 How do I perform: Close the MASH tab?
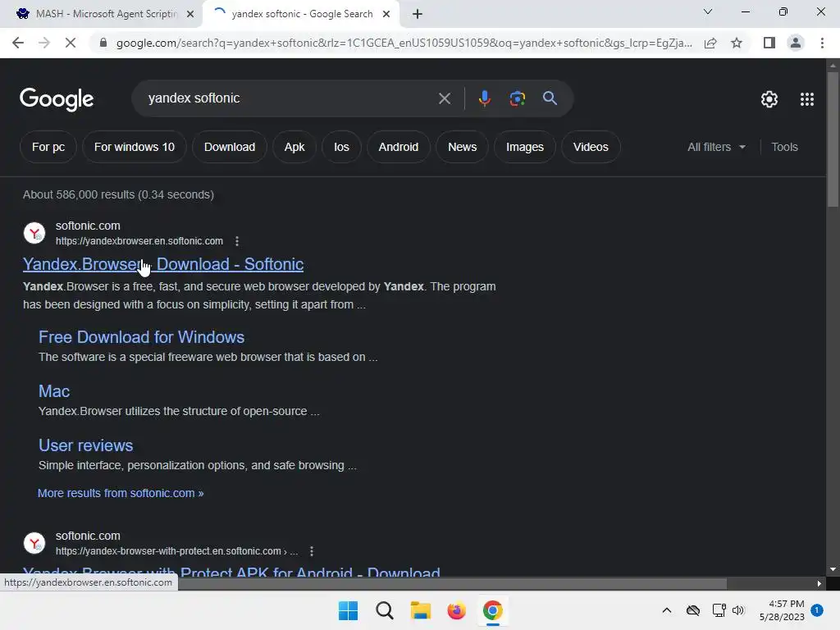pyautogui.click(x=190, y=14)
